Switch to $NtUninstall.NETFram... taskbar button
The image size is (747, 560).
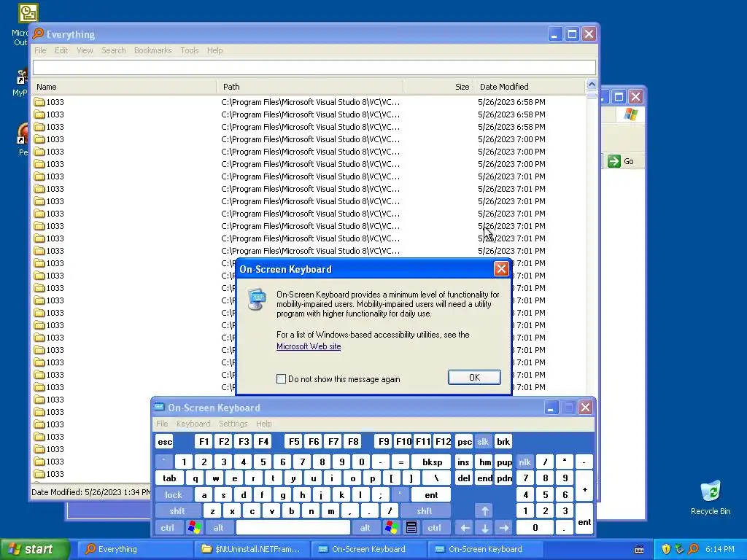(252, 549)
